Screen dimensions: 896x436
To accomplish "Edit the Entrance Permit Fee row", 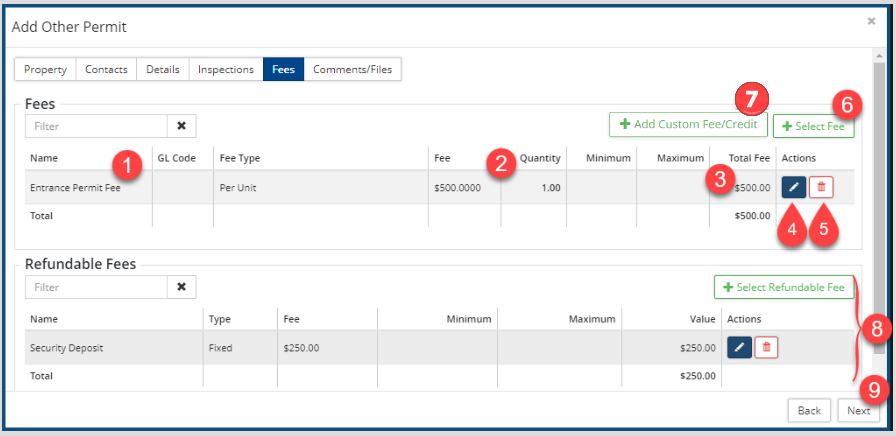I will pyautogui.click(x=792, y=187).
